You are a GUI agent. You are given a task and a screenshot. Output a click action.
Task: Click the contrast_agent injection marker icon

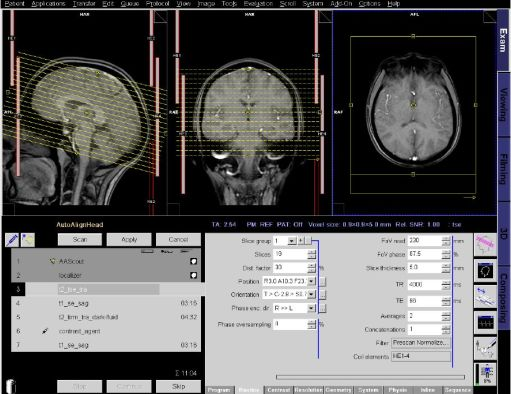[x=45, y=331]
